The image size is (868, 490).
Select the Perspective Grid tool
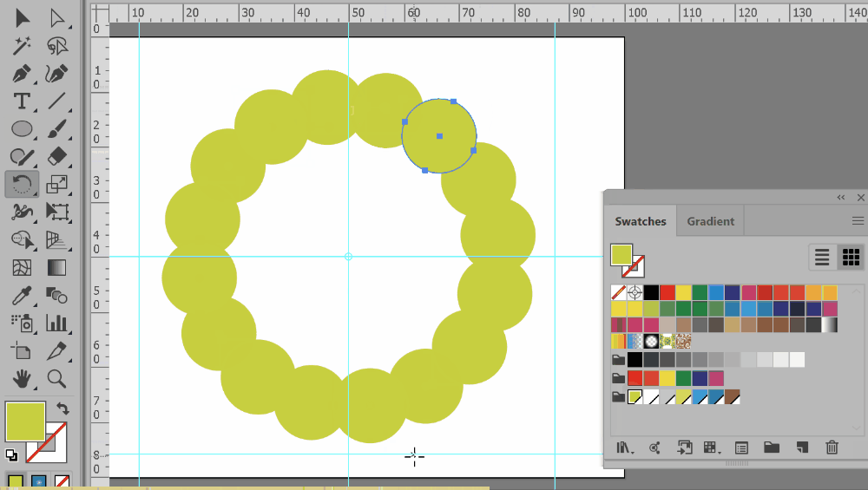(x=56, y=239)
